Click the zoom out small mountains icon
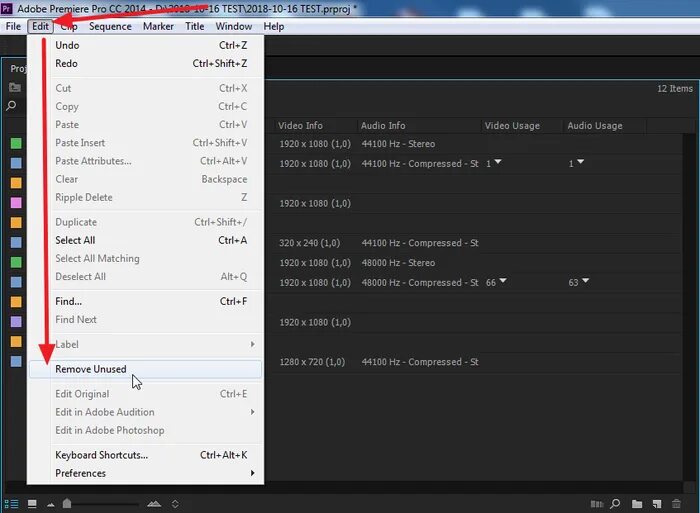Viewport: 700px width, 513px height. [50, 505]
